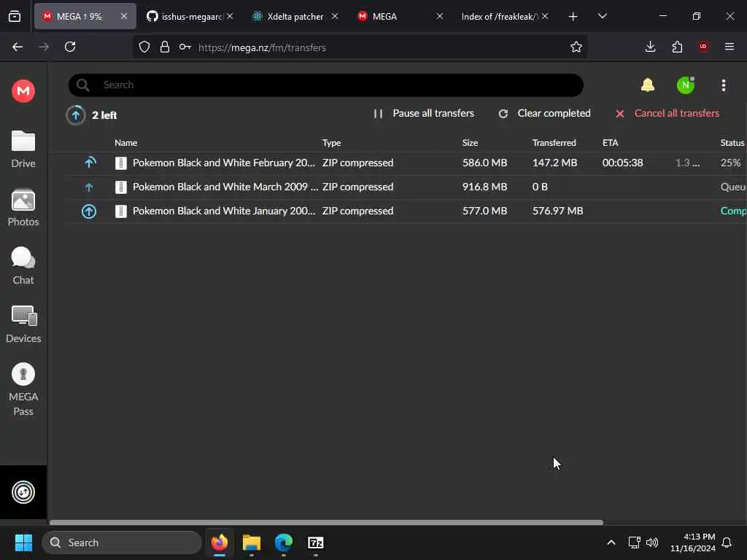Viewport: 747px width, 560px height.
Task: Open the MEGA logo home icon
Action: click(23, 91)
